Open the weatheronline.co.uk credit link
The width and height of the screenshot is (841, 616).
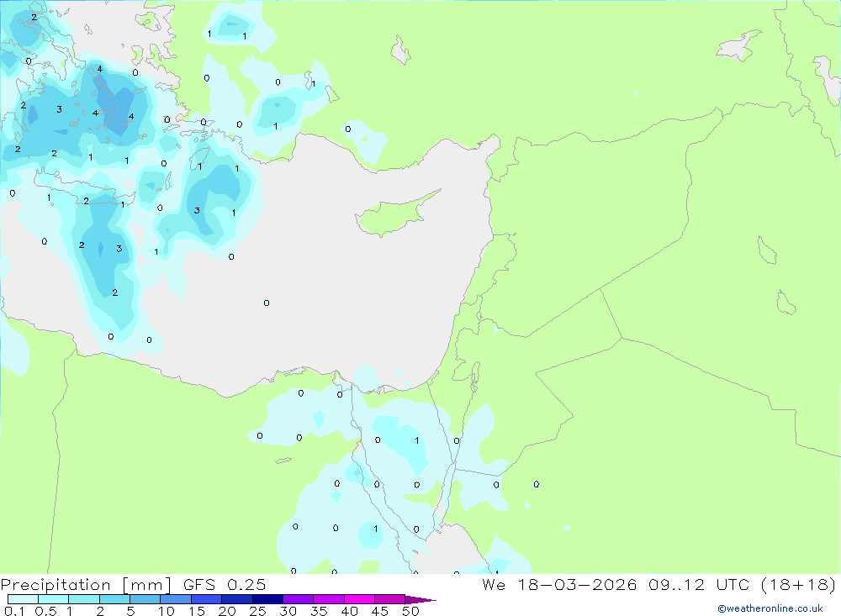tap(770, 608)
